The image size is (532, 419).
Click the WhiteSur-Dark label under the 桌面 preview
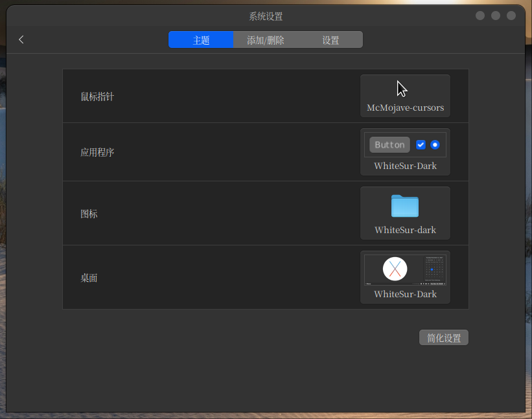pos(405,294)
